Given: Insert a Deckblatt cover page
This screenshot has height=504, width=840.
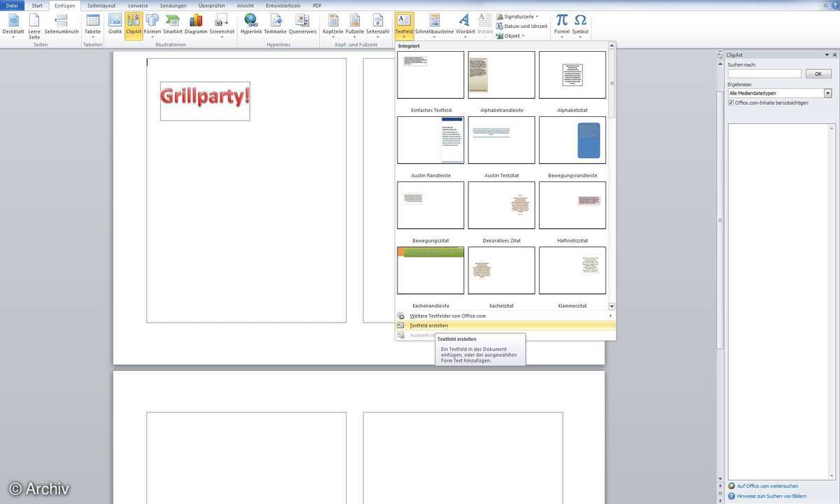Looking at the screenshot, I should pyautogui.click(x=13, y=24).
